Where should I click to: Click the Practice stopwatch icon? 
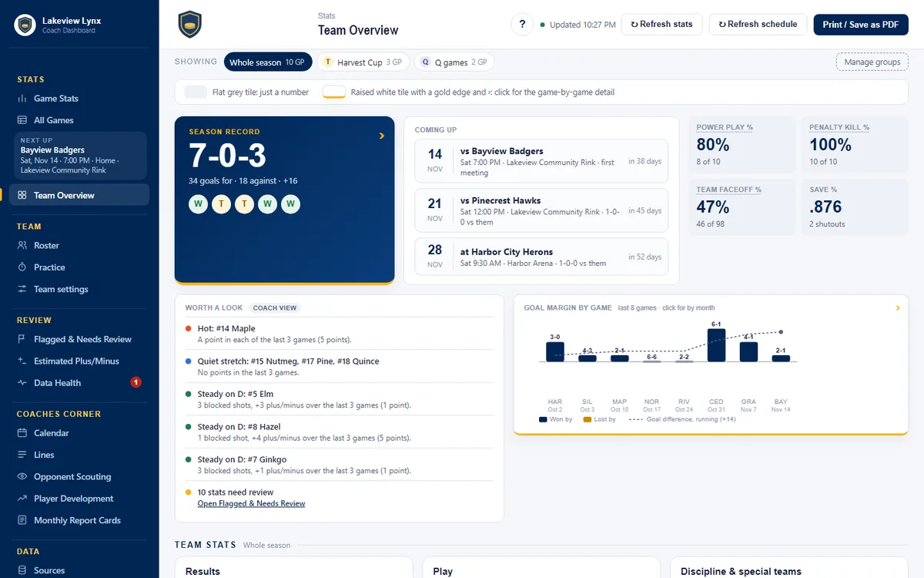(22, 267)
